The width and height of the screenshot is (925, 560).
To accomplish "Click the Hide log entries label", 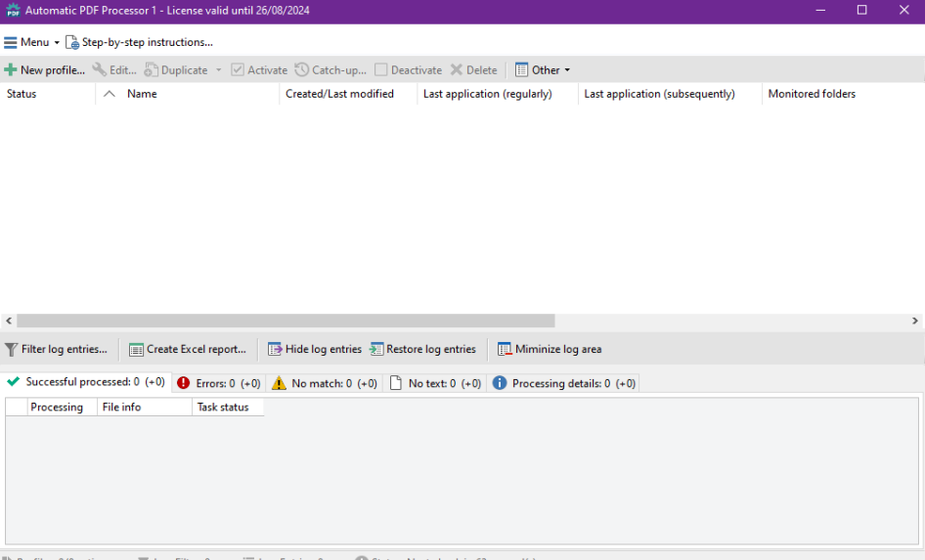I will (x=324, y=349).
